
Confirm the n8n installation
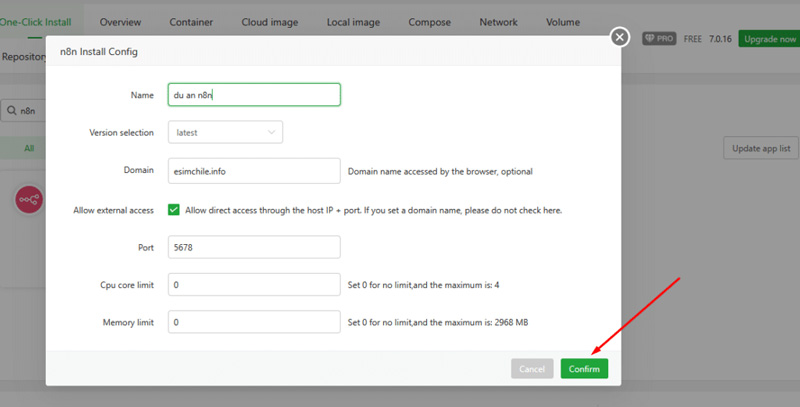pos(584,369)
